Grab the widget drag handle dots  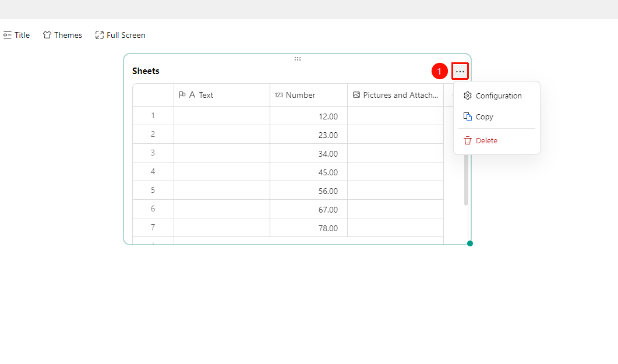(298, 59)
